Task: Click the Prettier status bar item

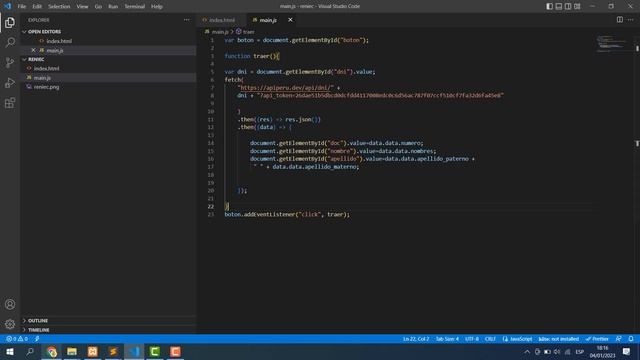Action: [597, 339]
